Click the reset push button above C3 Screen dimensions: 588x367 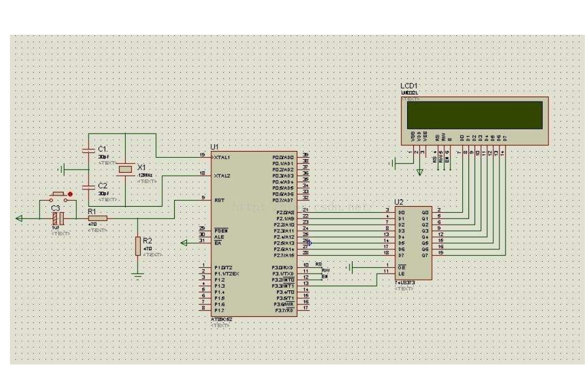coord(58,196)
